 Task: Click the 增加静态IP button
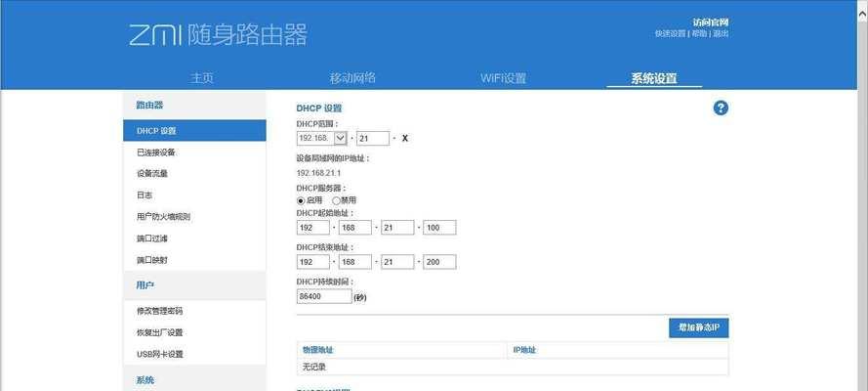(699, 327)
